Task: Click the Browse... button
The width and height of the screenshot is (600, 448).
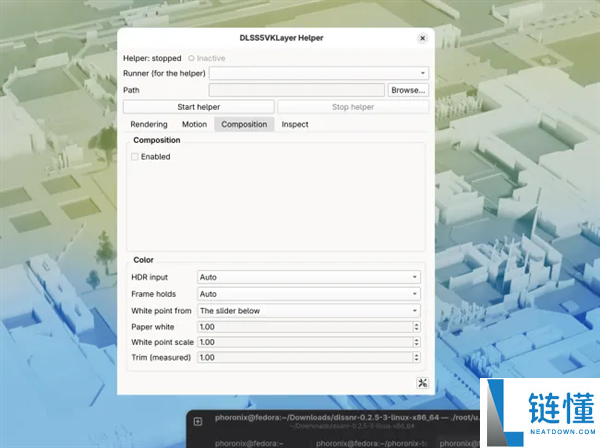Action: coord(408,90)
